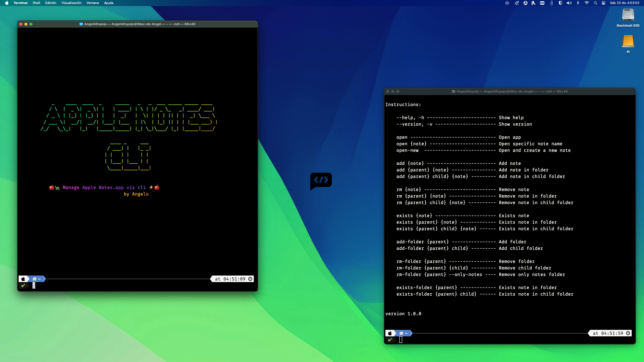This screenshot has height=362, width=644.
Task: Open the Ayuda menu
Action: pyautogui.click(x=109, y=3)
